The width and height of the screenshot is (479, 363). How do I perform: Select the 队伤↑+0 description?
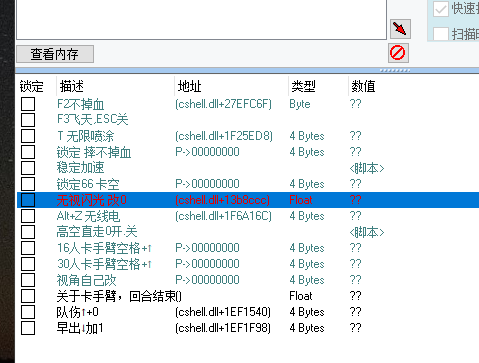[x=78, y=312]
